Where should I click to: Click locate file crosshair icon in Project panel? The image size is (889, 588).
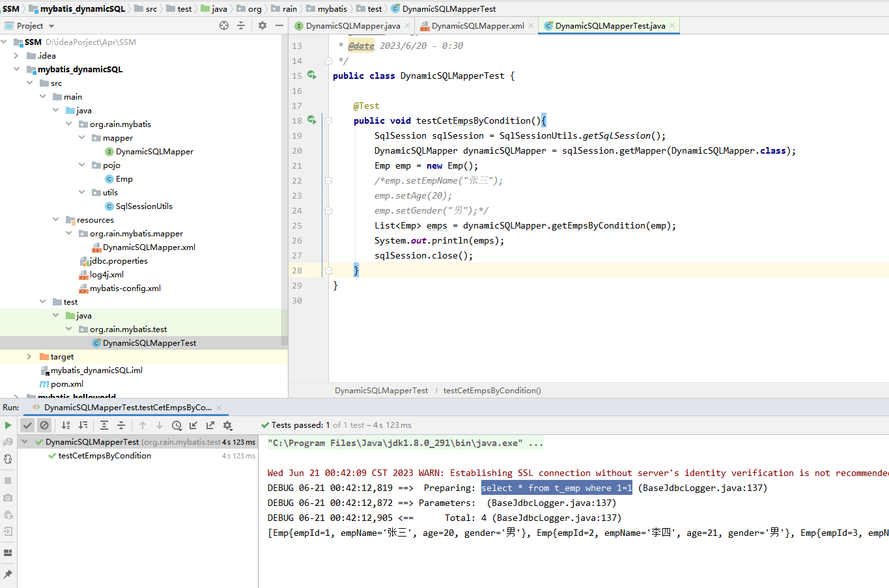click(x=224, y=25)
